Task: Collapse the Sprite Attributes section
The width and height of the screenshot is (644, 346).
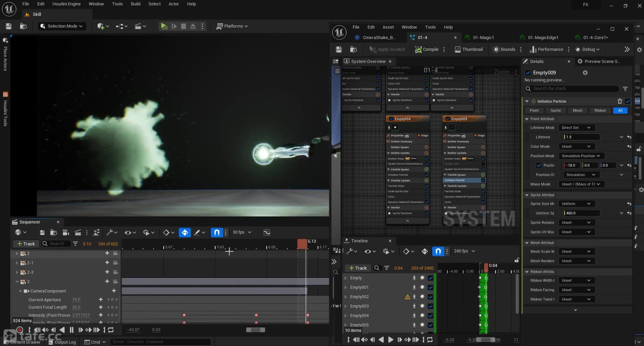Action: (x=527, y=195)
